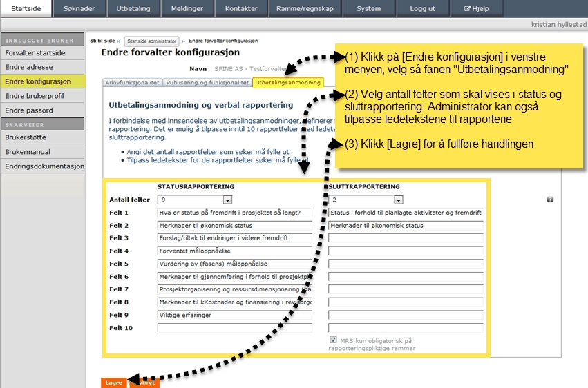Screen dimensions: 588x388
Task: Open Endre brukerprofil in sidebar
Action: [42, 96]
